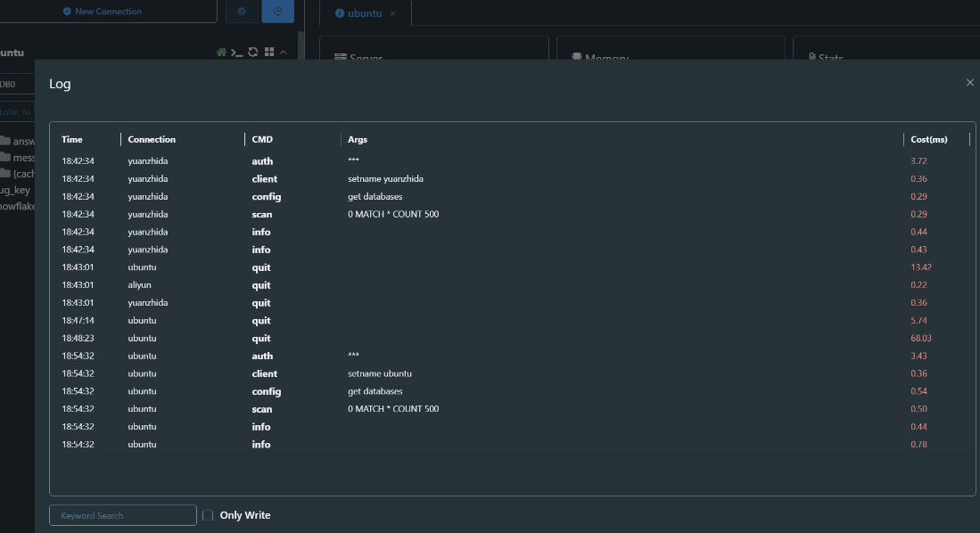This screenshot has width=980, height=533.
Task: Click the CMD column header
Action: [262, 139]
